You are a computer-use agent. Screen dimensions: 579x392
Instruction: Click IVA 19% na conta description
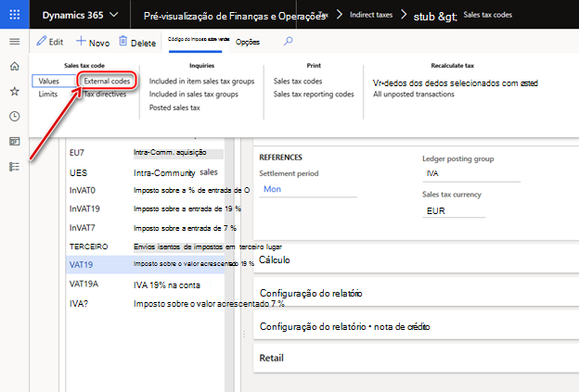coord(167,285)
